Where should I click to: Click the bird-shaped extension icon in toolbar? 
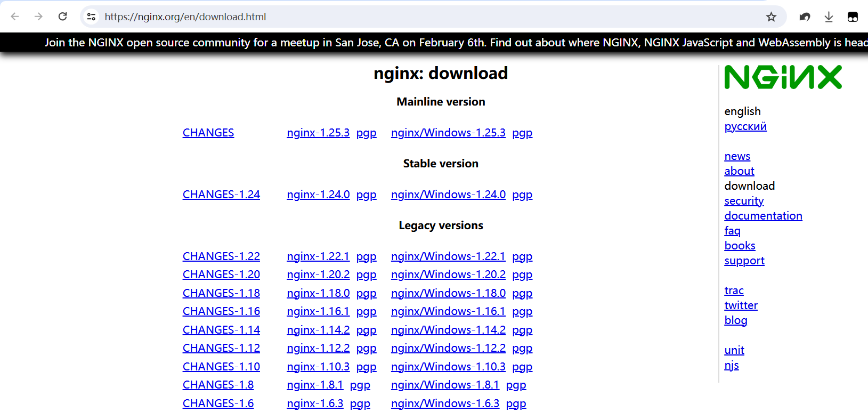tap(805, 17)
